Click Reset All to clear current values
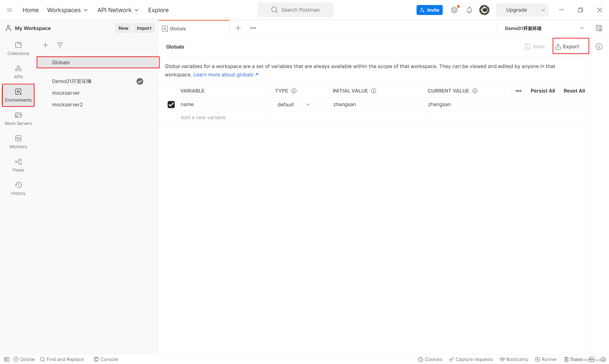 click(x=574, y=91)
